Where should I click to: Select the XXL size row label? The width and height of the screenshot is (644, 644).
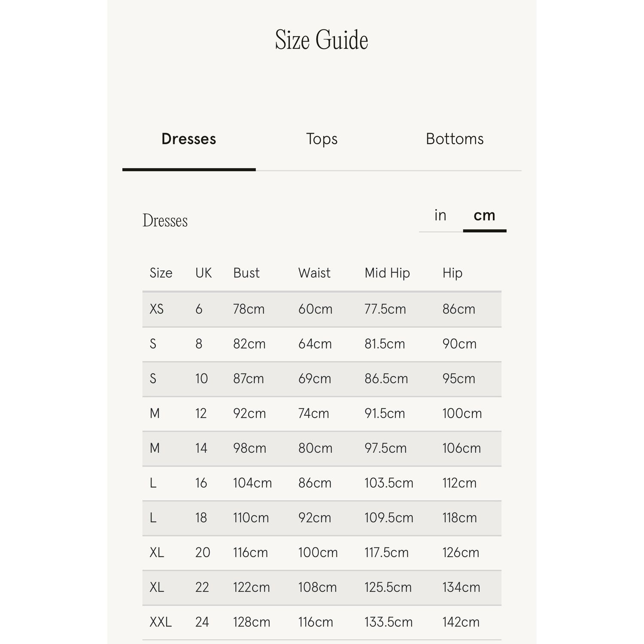click(160, 622)
